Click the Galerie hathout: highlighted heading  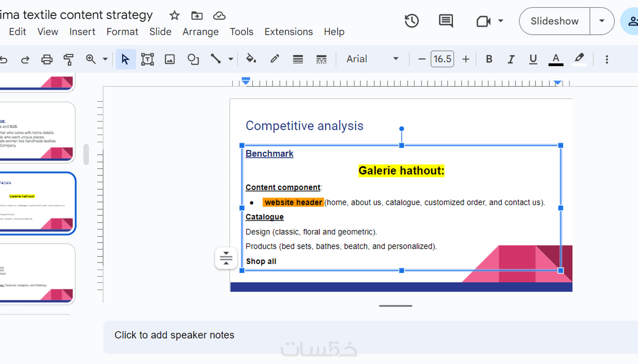401,171
